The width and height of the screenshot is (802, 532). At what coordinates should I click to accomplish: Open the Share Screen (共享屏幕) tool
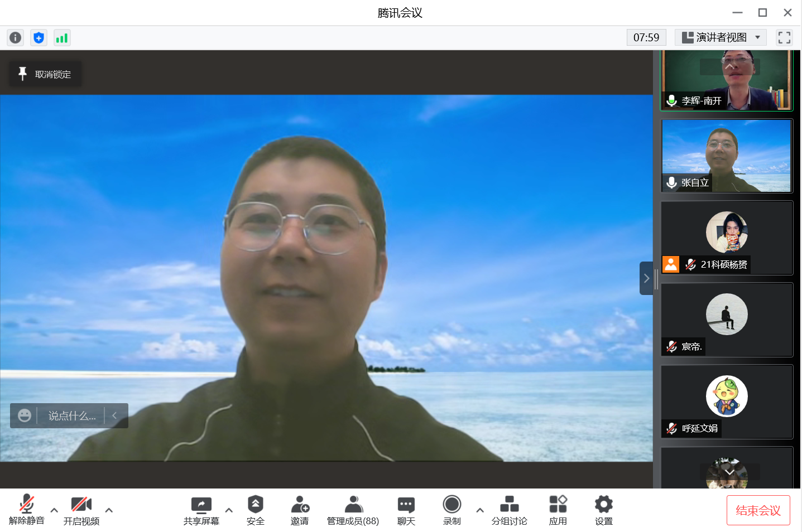click(x=201, y=510)
